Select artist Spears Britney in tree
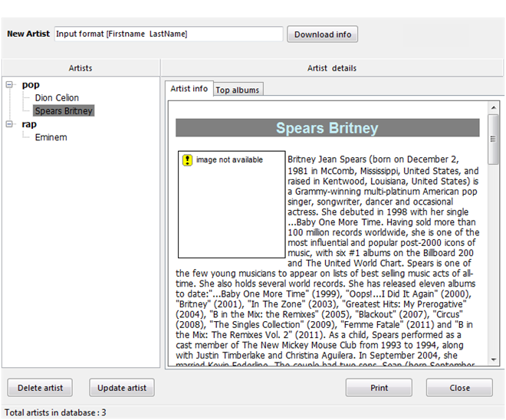The image size is (506, 420). (x=64, y=110)
